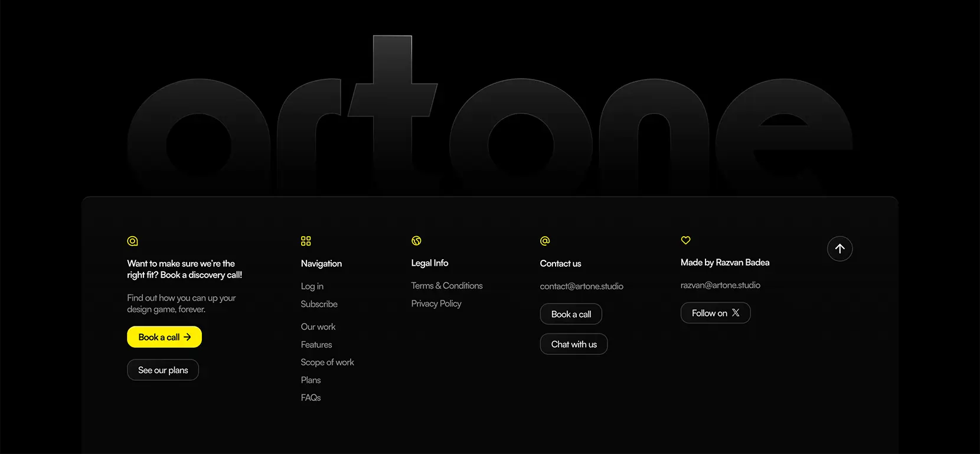Viewport: 980px width, 454px height.
Task: Visit the Features link
Action: point(316,344)
